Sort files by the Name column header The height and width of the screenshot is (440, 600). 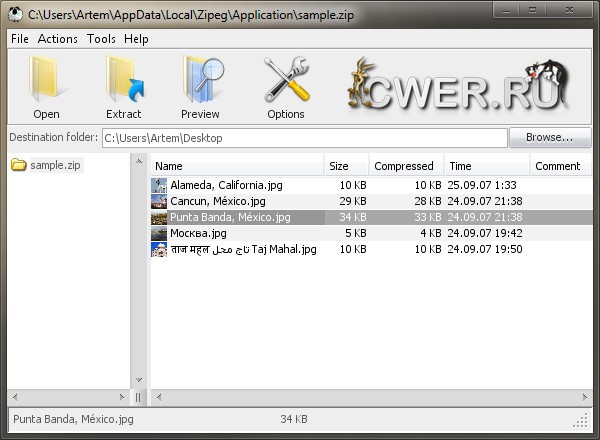click(237, 166)
